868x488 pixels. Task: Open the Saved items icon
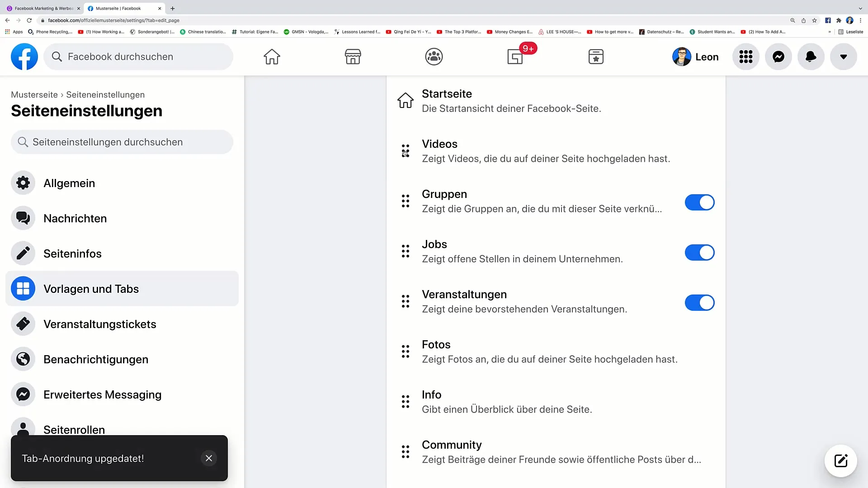[x=596, y=56]
